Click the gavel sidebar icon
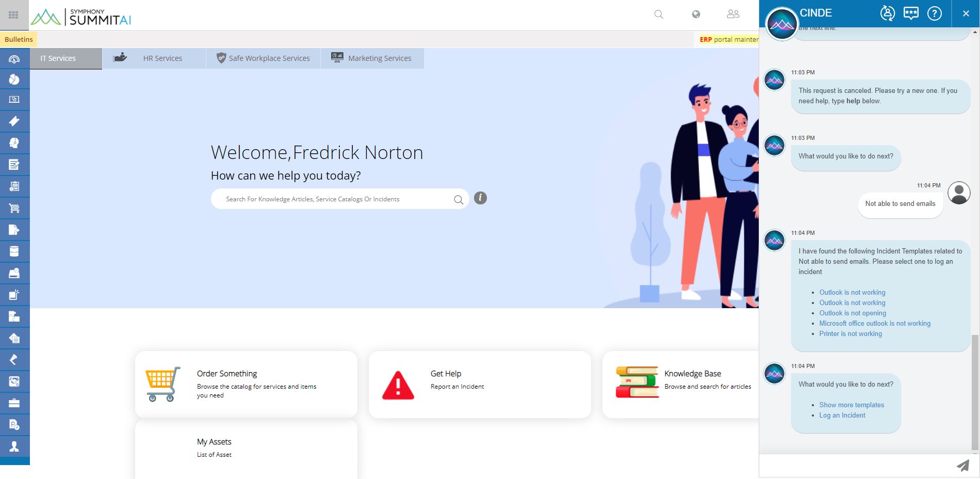This screenshot has height=479, width=980. click(14, 360)
